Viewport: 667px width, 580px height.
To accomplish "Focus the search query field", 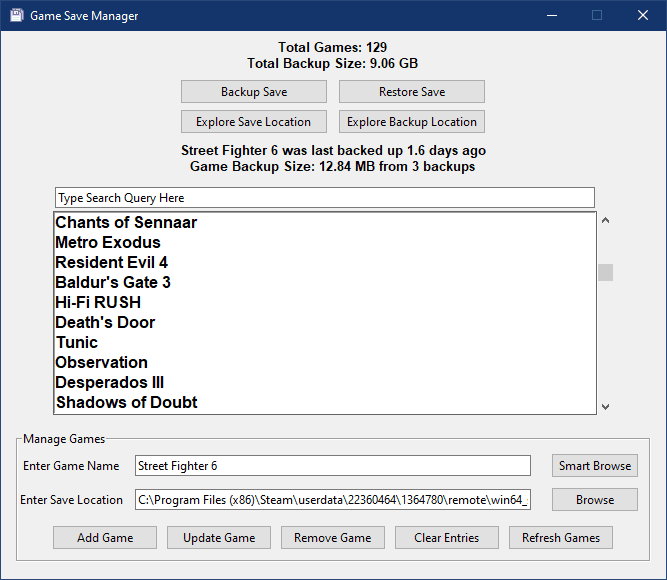I will click(x=325, y=198).
